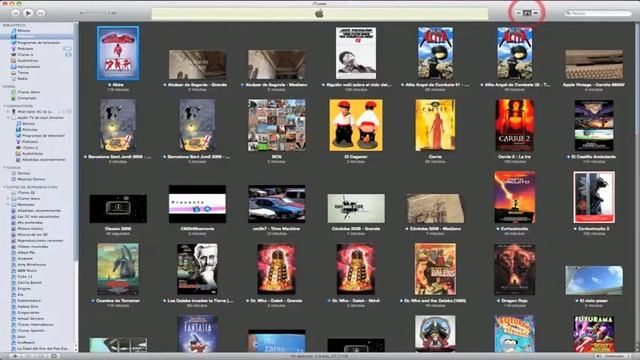Screen dimensions: 640x360
Task: Select Dr. Who and the Daleks (1965)
Action: tap(436, 269)
